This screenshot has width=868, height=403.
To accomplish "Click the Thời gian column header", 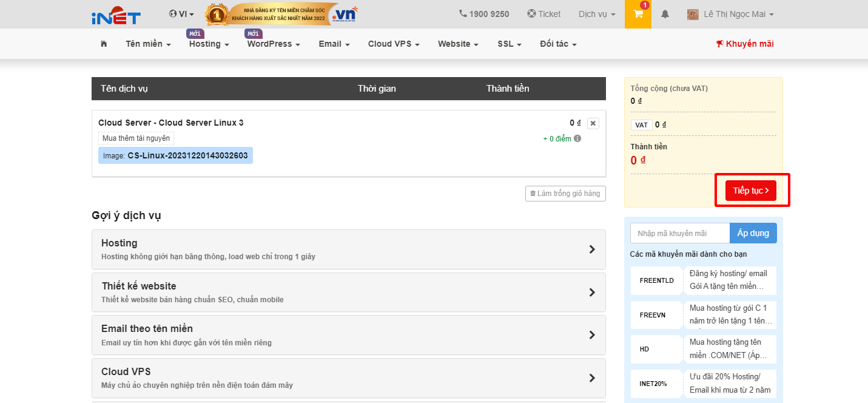I will coord(377,89).
